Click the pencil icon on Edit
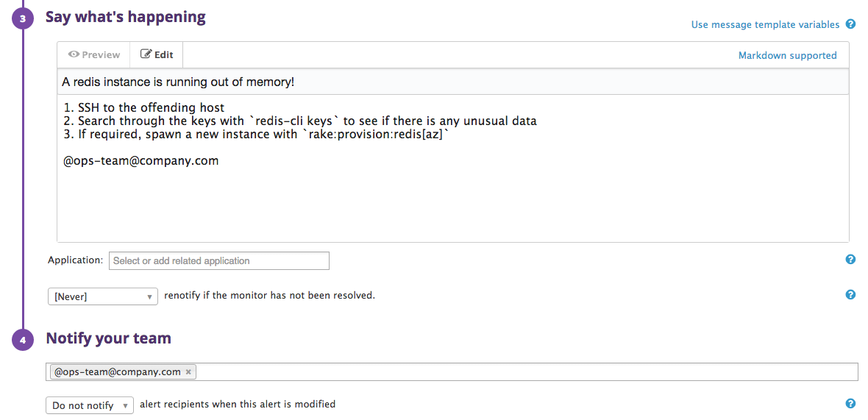This screenshot has height=420, width=868. (146, 54)
